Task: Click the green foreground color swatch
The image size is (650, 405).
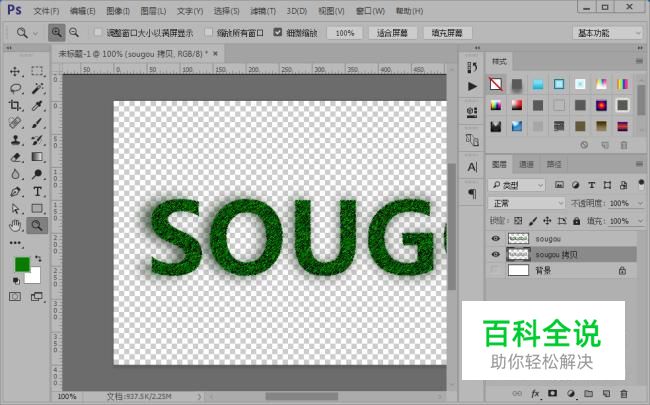Action: (x=22, y=264)
